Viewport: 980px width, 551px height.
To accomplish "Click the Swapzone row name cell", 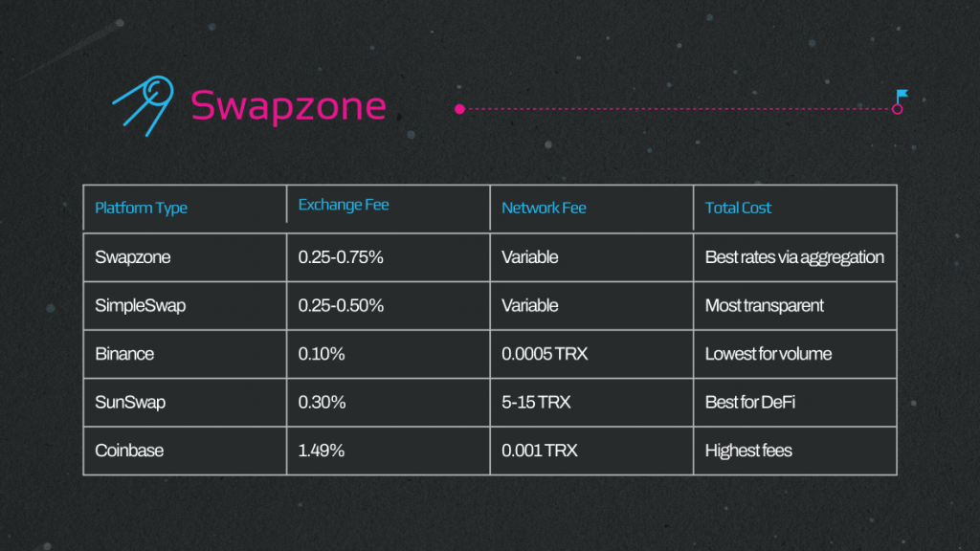I will pos(185,257).
